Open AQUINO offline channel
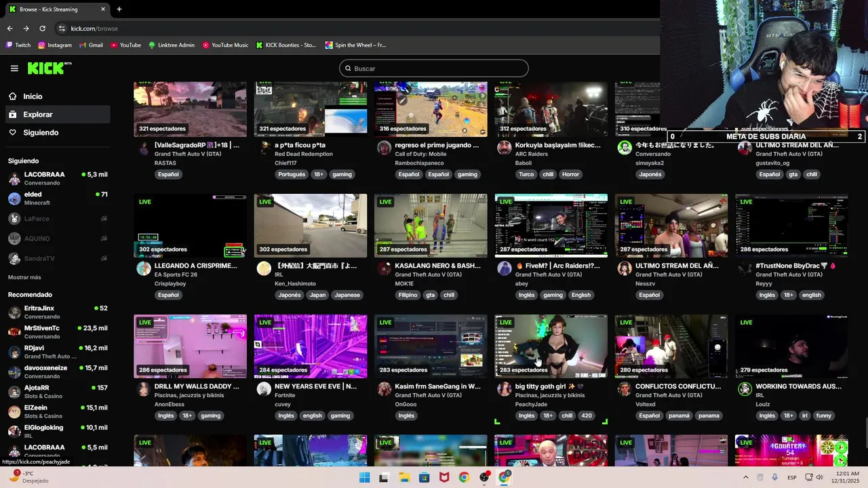Image resolution: width=868 pixels, height=488 pixels. [57, 239]
